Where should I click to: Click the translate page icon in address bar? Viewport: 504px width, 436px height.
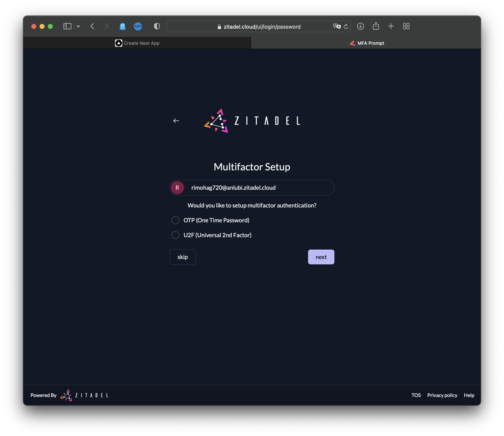tap(337, 26)
